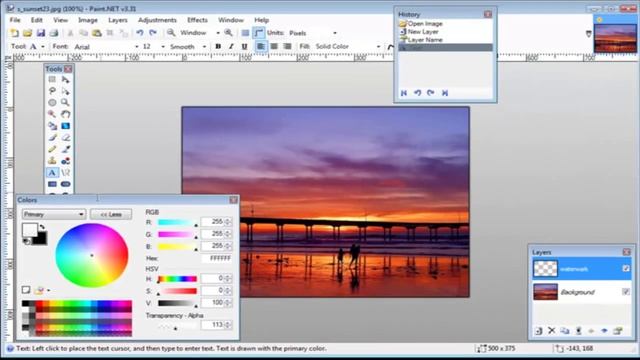Toggle visibility of Background layer
This screenshot has height=360, width=640.
626,291
